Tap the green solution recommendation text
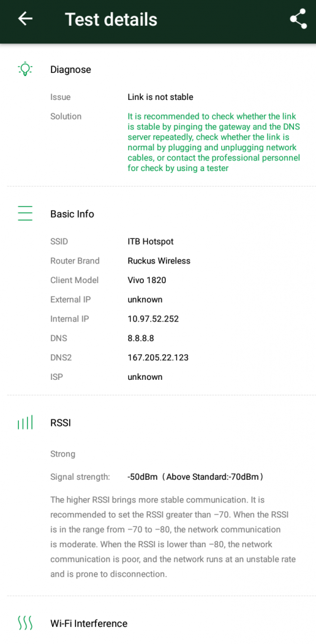The image size is (316, 644). (214, 142)
